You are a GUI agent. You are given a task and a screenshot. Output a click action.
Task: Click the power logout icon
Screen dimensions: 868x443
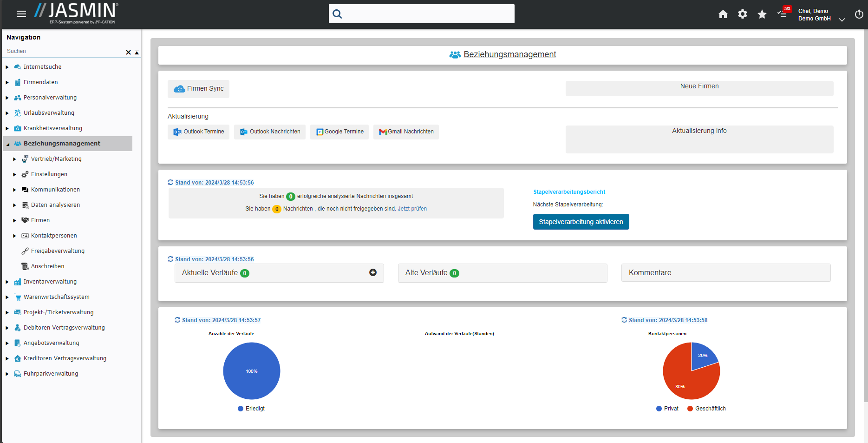coord(859,14)
